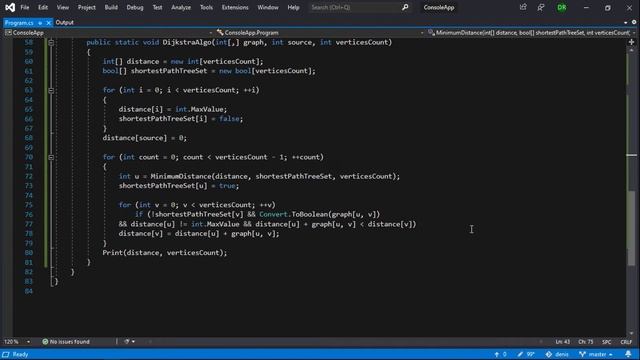
Task: Open the ConsoleApp.Program type navigation dropdown
Action: (x=320, y=33)
